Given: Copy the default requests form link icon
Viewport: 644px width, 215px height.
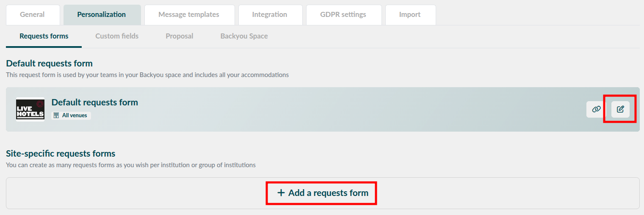Looking at the screenshot, I should (596, 109).
